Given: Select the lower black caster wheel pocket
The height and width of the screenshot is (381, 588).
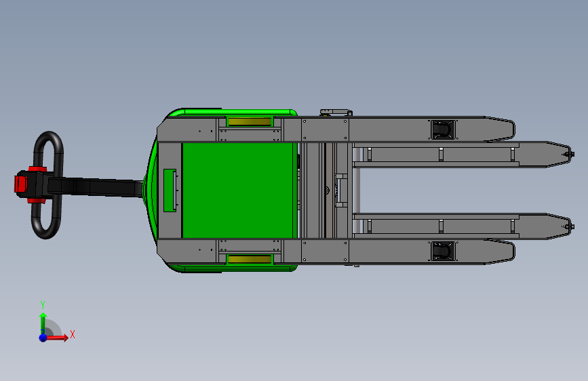Looking at the screenshot, I should click(443, 252).
